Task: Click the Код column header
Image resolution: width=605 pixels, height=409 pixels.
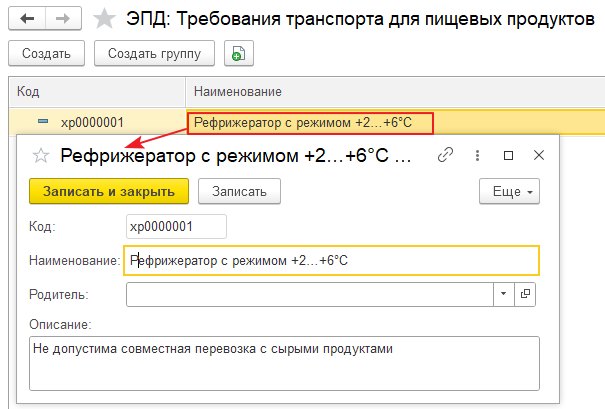Action: pyautogui.click(x=97, y=91)
